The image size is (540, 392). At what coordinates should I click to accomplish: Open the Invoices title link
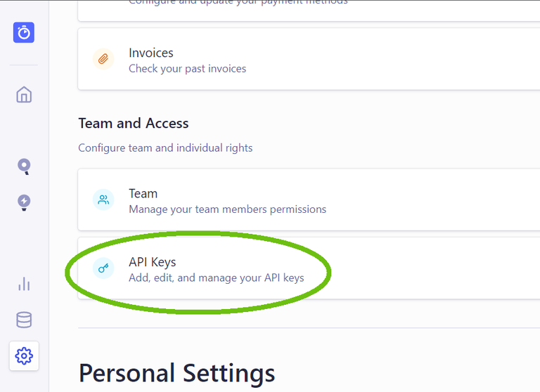coord(151,53)
